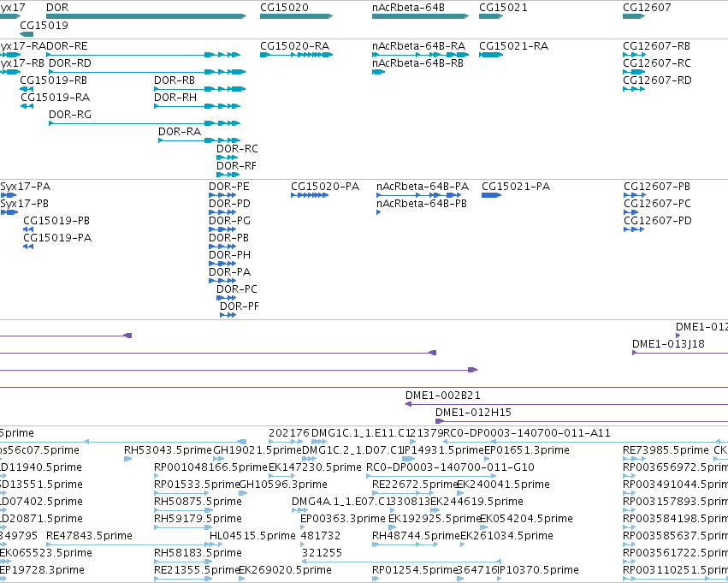Select the 481732 EST label
The height and width of the screenshot is (583, 728).
coord(321,536)
